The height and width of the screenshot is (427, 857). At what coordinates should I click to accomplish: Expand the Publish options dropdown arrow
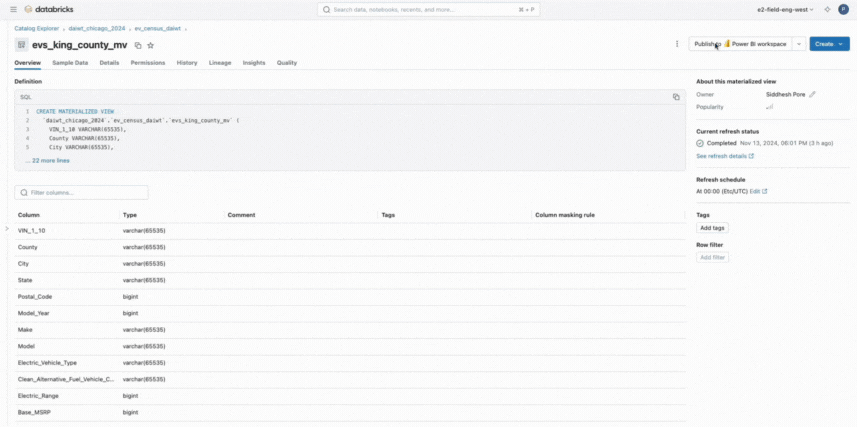(x=799, y=44)
